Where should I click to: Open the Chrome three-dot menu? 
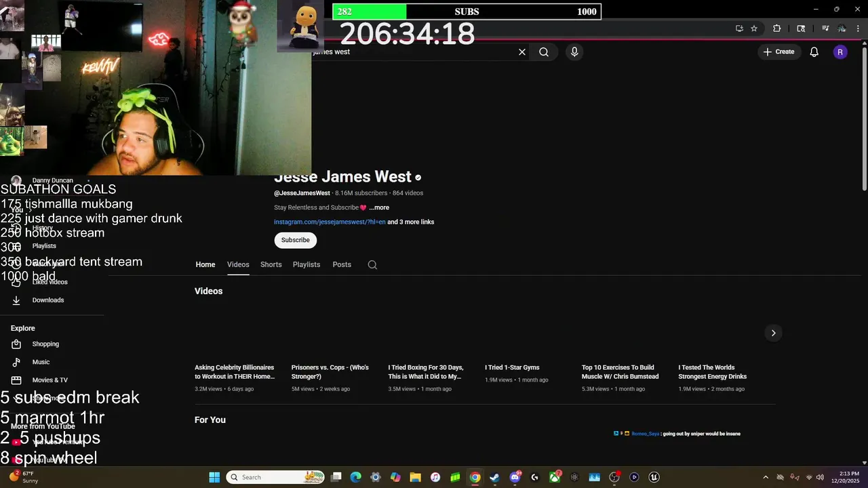point(858,28)
